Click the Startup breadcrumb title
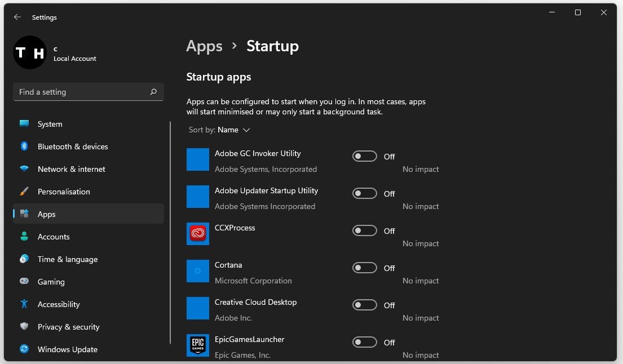Screen dimensions: 623x364 (x=272, y=46)
